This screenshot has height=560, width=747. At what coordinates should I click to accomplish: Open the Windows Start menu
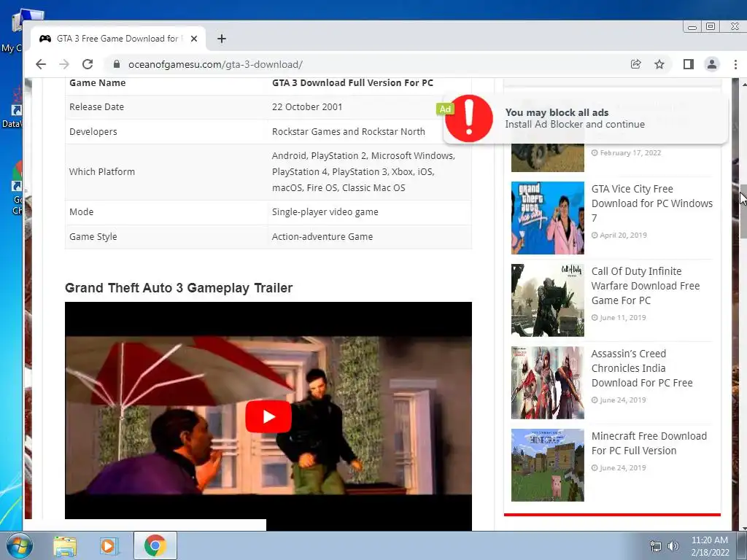20,545
